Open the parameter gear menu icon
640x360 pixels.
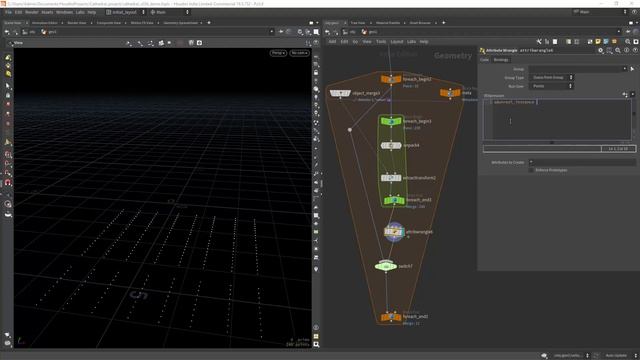point(600,51)
